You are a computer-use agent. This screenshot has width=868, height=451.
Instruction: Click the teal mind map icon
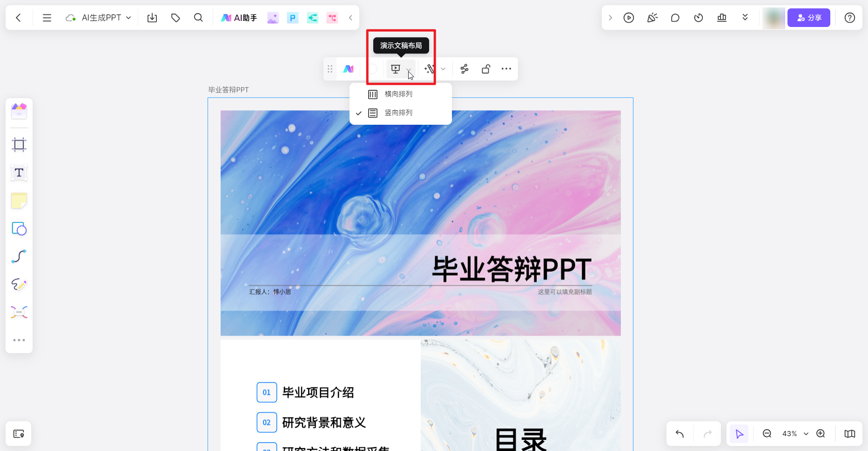[313, 18]
